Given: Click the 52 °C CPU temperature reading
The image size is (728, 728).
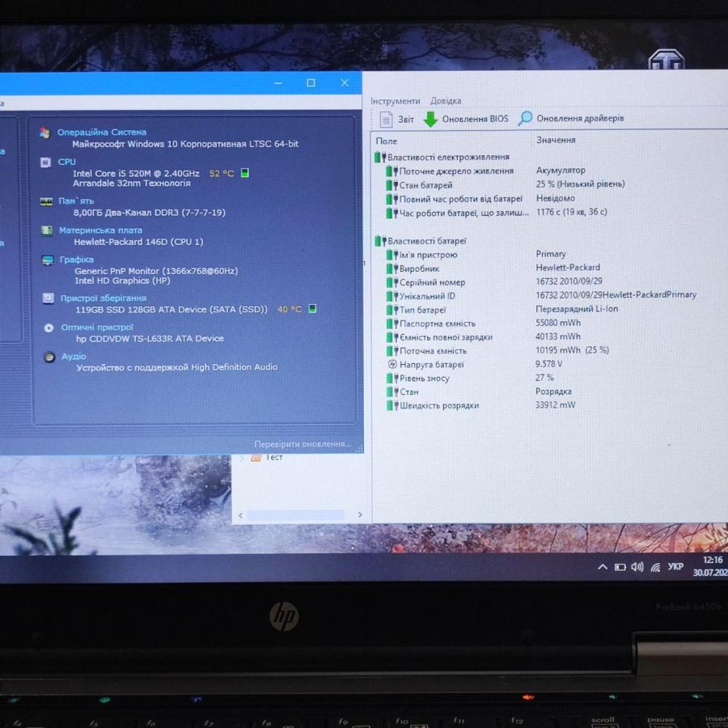Looking at the screenshot, I should coord(222,174).
